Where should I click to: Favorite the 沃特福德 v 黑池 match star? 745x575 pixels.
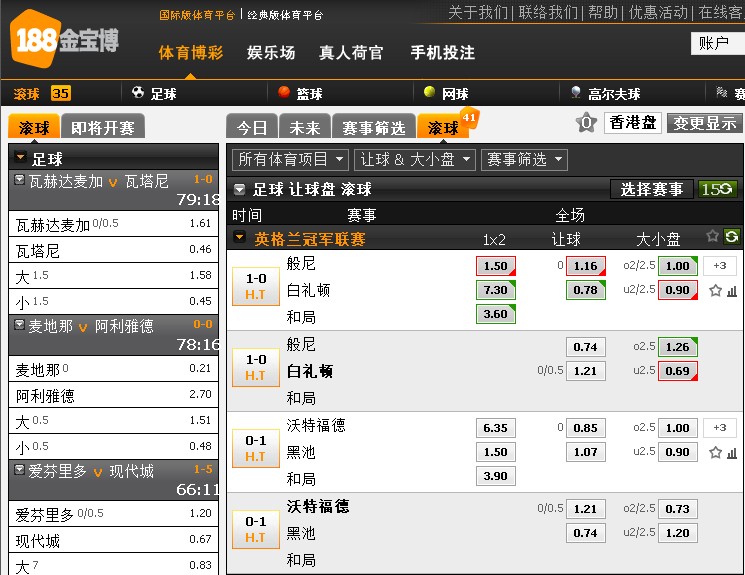(x=716, y=452)
